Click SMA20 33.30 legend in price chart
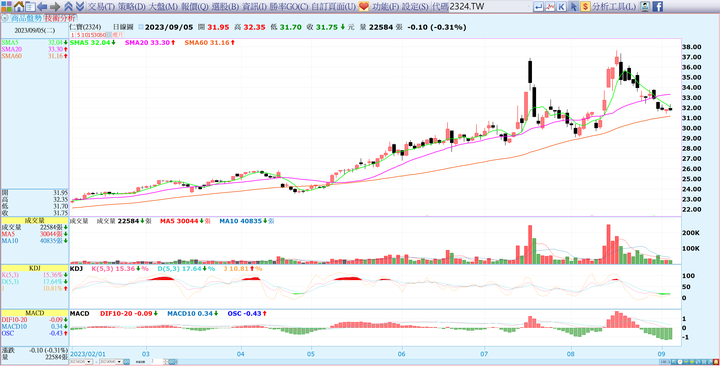The width and height of the screenshot is (720, 366). (150, 42)
